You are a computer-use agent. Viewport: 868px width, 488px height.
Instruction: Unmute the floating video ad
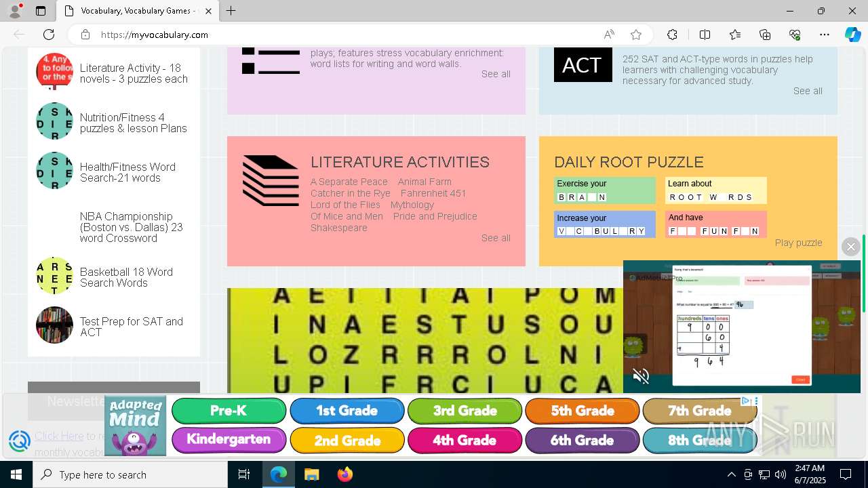coord(641,376)
